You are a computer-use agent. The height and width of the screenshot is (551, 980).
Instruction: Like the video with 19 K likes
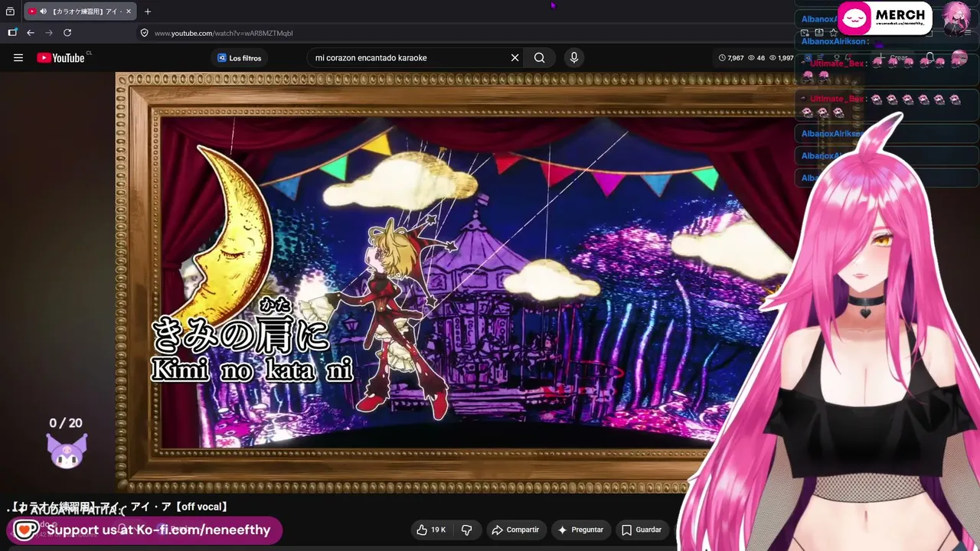[431, 530]
